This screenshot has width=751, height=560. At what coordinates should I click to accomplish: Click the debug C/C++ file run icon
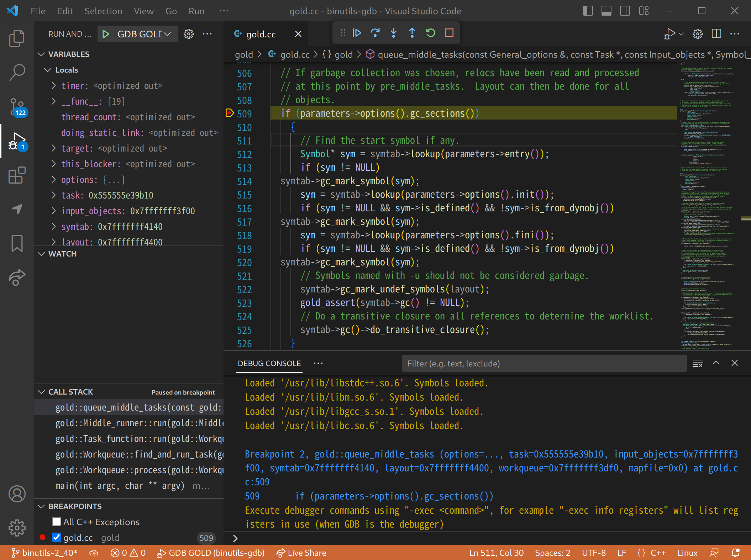click(669, 34)
